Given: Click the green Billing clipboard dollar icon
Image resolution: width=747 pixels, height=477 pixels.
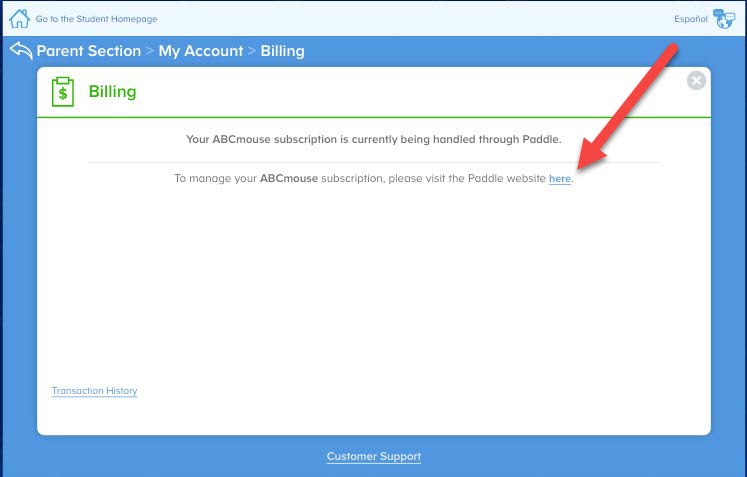Looking at the screenshot, I should point(63,92).
